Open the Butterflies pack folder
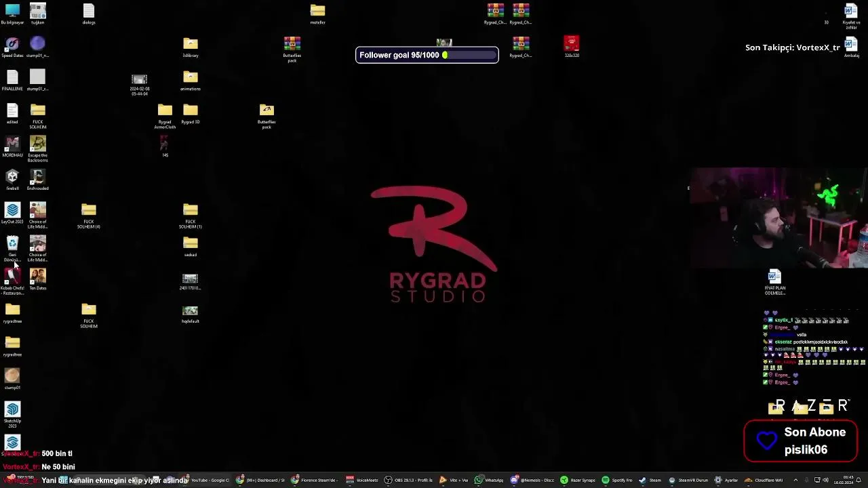This screenshot has height=488, width=868. coord(267,115)
